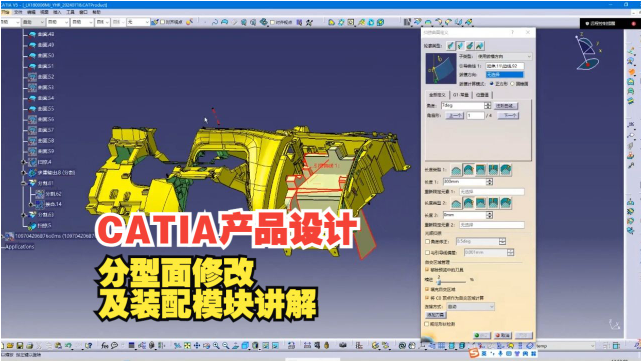Click the 角度 spinner arrows beside 7deg
643x364 pixels.
click(x=488, y=106)
